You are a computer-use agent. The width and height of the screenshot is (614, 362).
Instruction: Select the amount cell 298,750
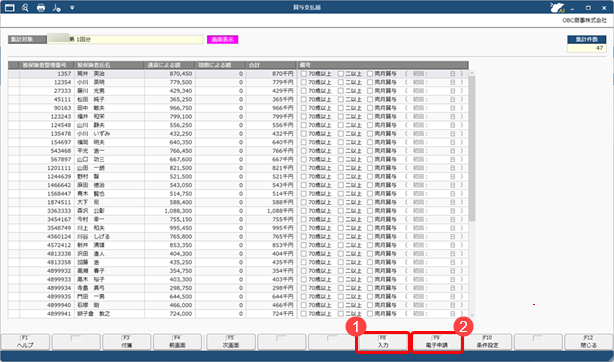[170, 288]
